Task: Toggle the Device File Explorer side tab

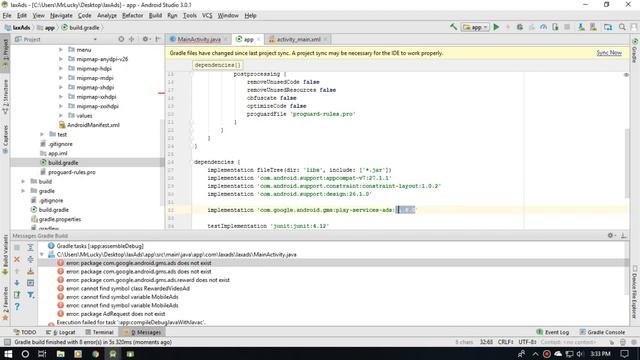Action: click(634, 293)
